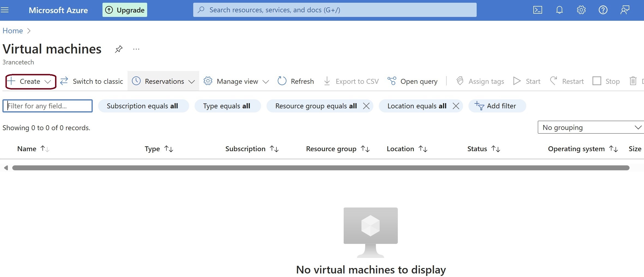Open the Help question mark icon

[x=603, y=10]
